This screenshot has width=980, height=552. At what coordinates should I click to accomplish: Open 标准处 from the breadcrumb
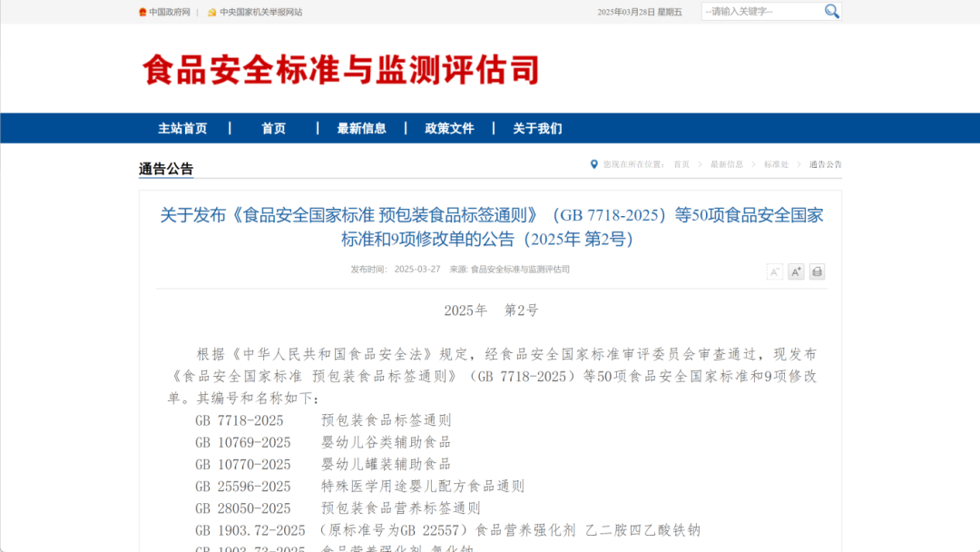pyautogui.click(x=779, y=164)
